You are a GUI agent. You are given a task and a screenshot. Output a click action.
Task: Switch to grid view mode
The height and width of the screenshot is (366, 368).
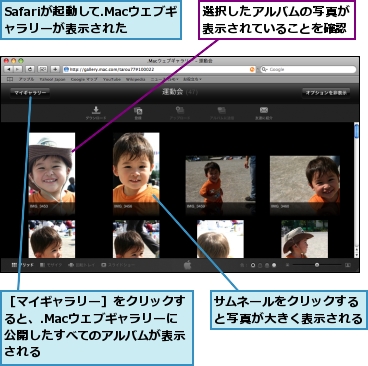[22, 265]
